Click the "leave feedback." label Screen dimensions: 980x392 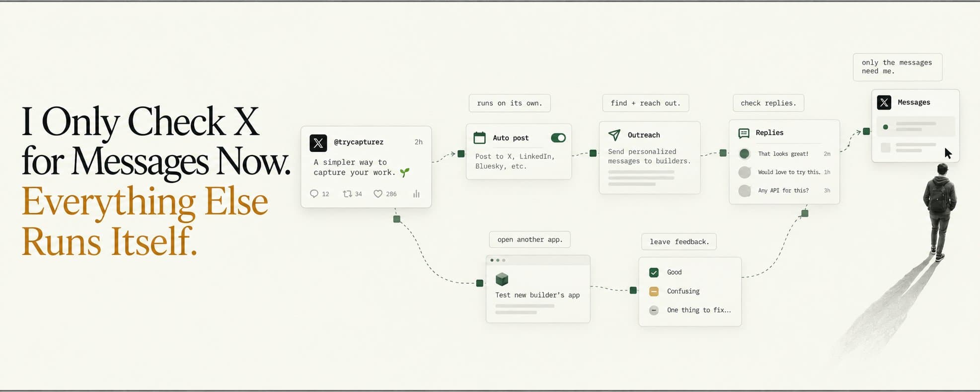point(679,242)
